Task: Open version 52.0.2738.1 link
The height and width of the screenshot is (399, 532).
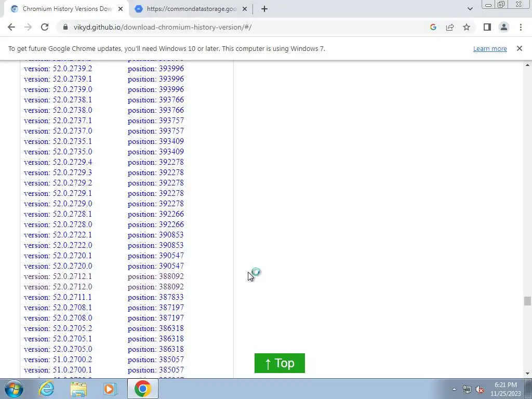Action: 58,100
